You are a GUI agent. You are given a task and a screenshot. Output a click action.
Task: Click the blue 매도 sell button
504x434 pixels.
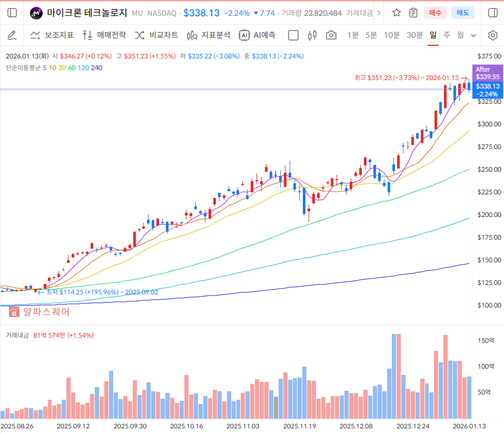point(462,13)
